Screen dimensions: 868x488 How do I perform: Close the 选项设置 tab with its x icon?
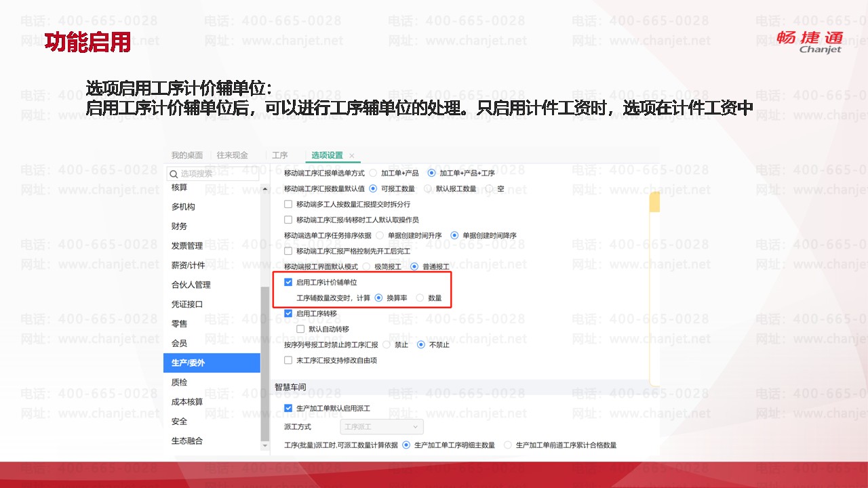coord(351,156)
